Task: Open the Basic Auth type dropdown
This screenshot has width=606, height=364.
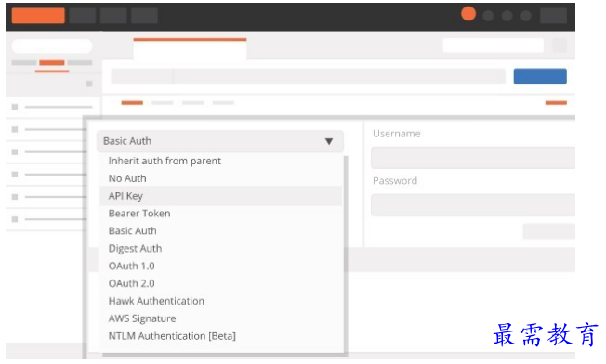Action: (x=220, y=141)
